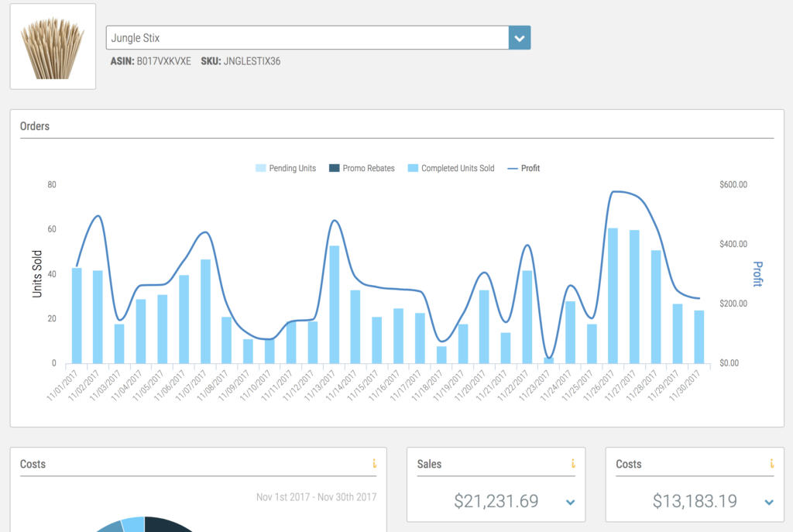
Task: Toggle Completed Units Sold legend series
Action: [x=451, y=168]
